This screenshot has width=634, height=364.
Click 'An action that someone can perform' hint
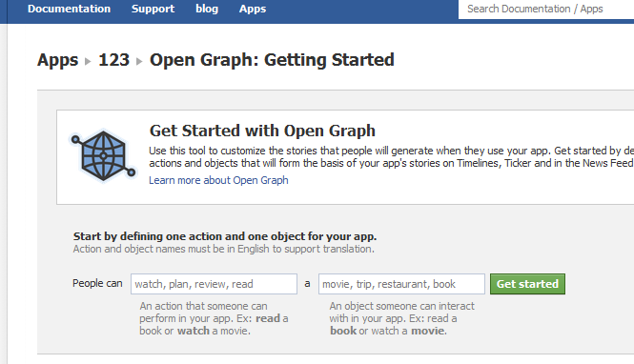[x=214, y=318]
